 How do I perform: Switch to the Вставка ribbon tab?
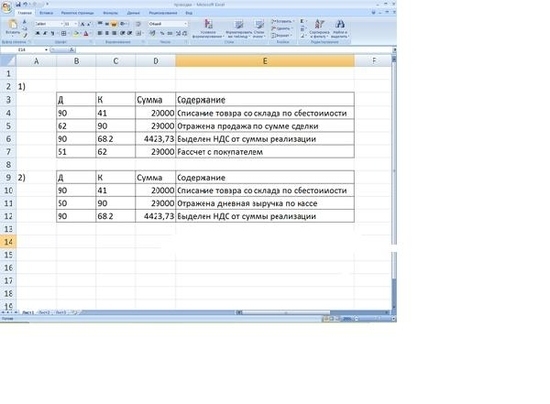tap(46, 13)
